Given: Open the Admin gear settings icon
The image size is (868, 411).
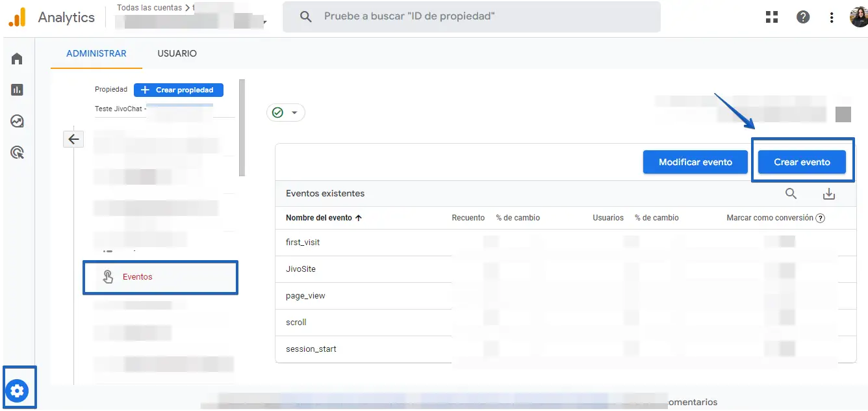Looking at the screenshot, I should click(18, 391).
